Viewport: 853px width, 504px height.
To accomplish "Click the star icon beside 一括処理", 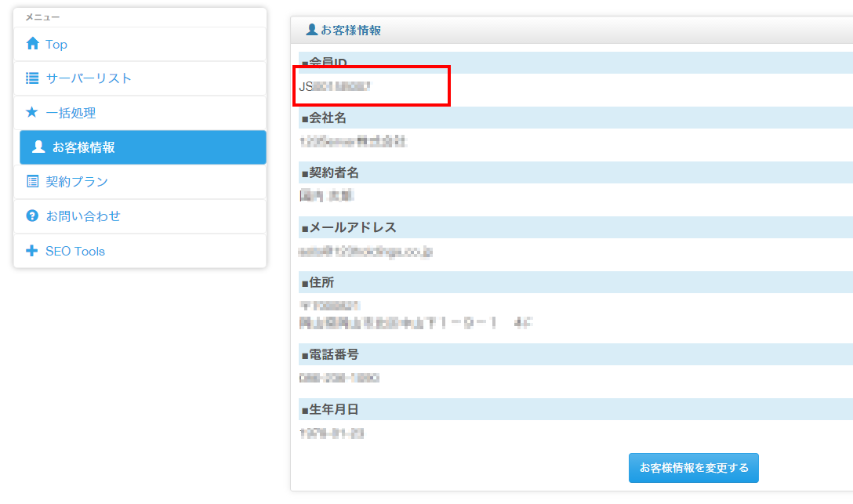I will coord(32,113).
